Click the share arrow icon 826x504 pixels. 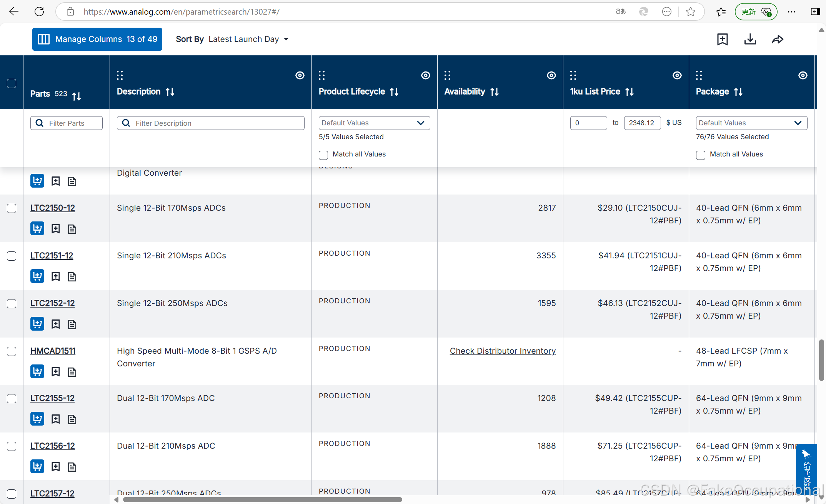point(778,39)
